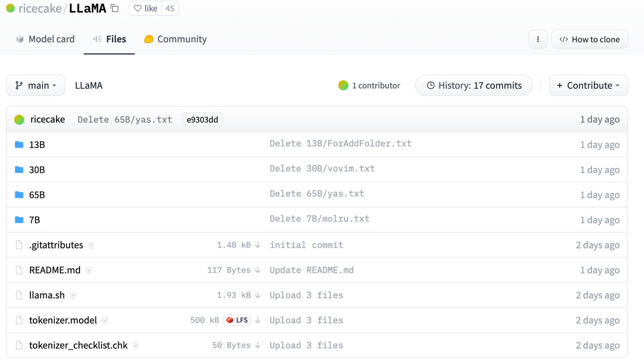
Task: Click the safety shield icon next to .gitattributes
Action: coord(91,245)
